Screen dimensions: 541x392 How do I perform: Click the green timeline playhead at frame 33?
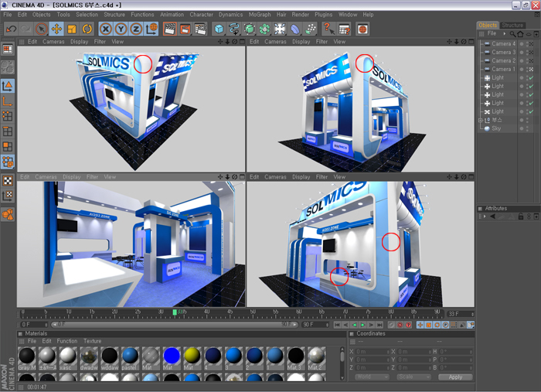[175, 312]
